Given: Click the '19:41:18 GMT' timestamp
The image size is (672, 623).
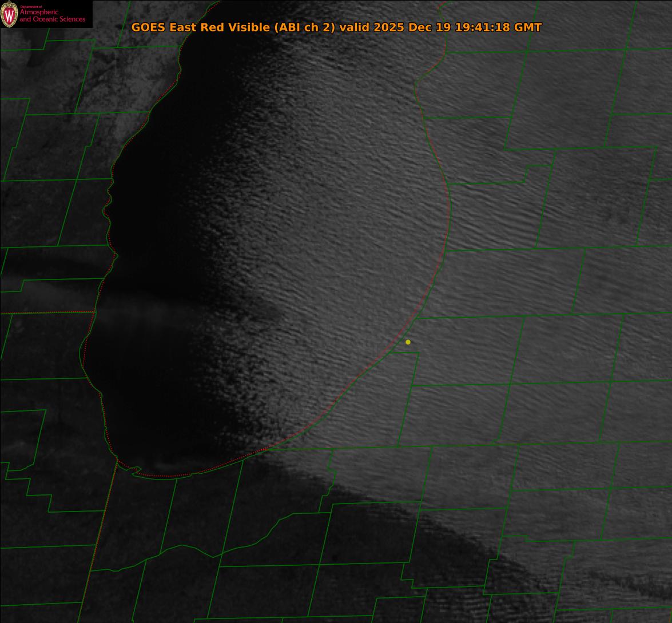Looking at the screenshot, I should pos(498,27).
